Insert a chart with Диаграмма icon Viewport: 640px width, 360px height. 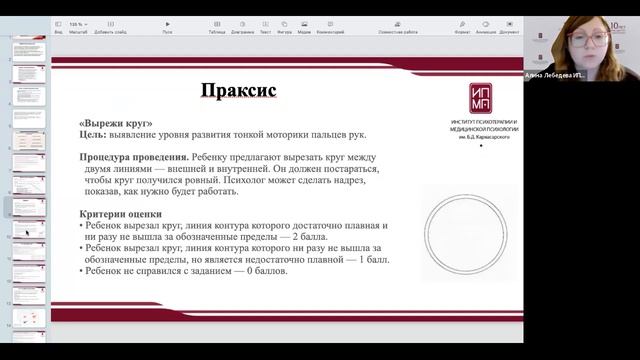click(242, 27)
